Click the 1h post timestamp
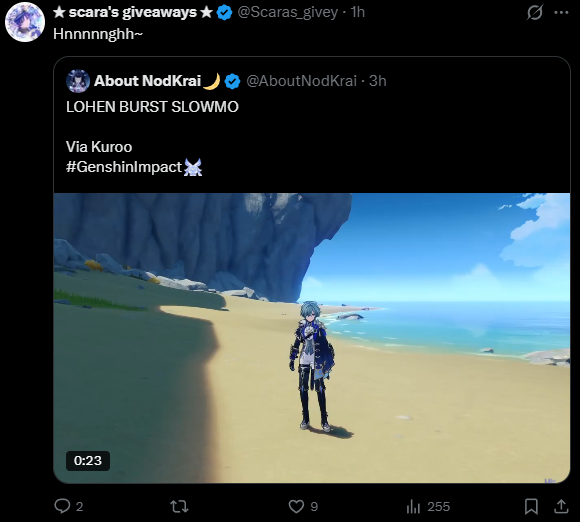Image resolution: width=580 pixels, height=522 pixels. pos(358,12)
